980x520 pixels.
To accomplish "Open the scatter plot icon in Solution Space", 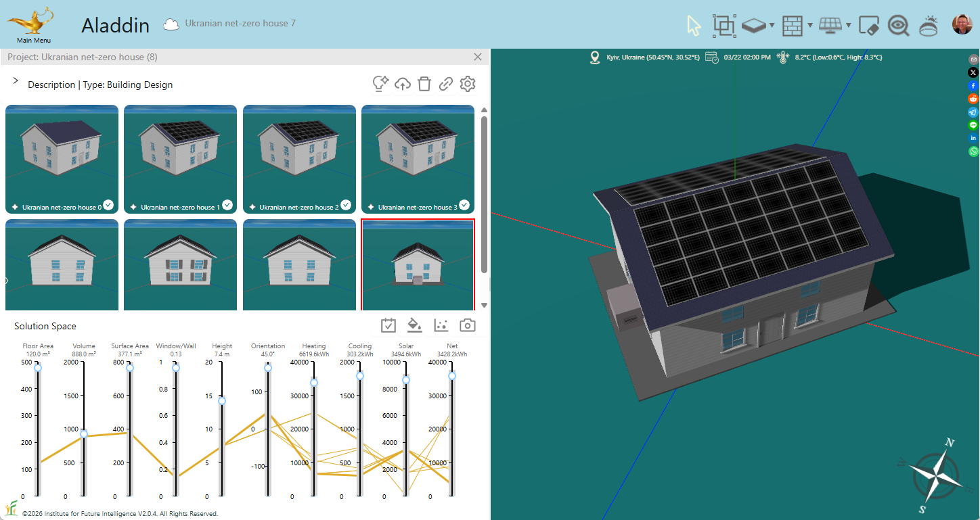I will pos(441,325).
